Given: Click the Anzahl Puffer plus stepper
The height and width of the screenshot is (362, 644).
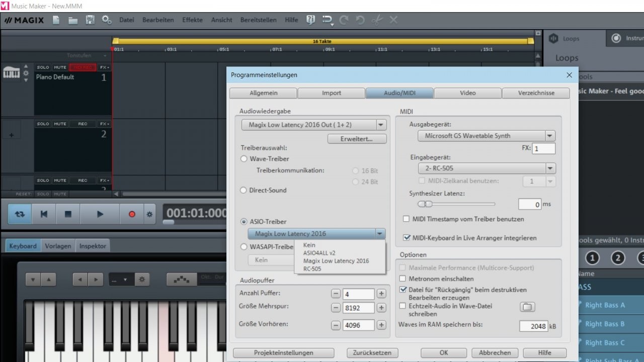Looking at the screenshot, I should coord(381,294).
